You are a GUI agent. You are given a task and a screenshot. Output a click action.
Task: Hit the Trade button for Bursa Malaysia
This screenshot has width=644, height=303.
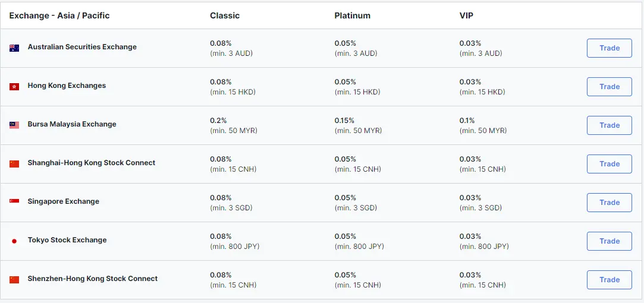[609, 125]
